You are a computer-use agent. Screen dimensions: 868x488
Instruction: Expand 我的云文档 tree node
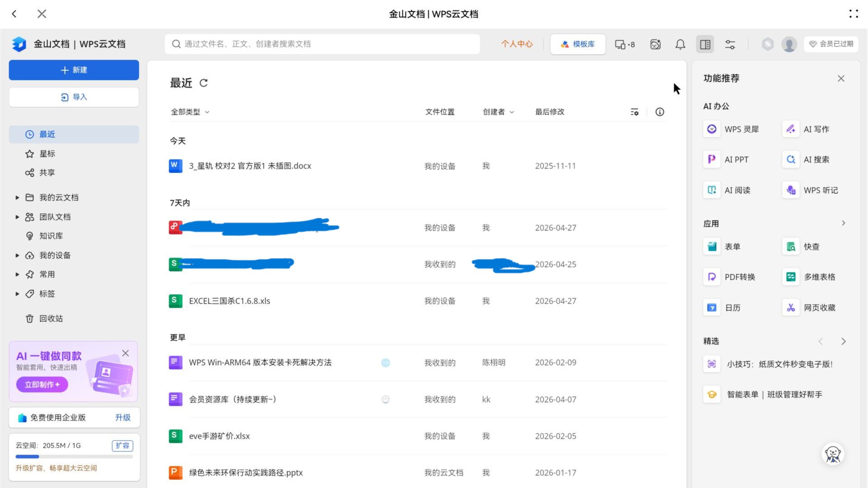click(17, 198)
